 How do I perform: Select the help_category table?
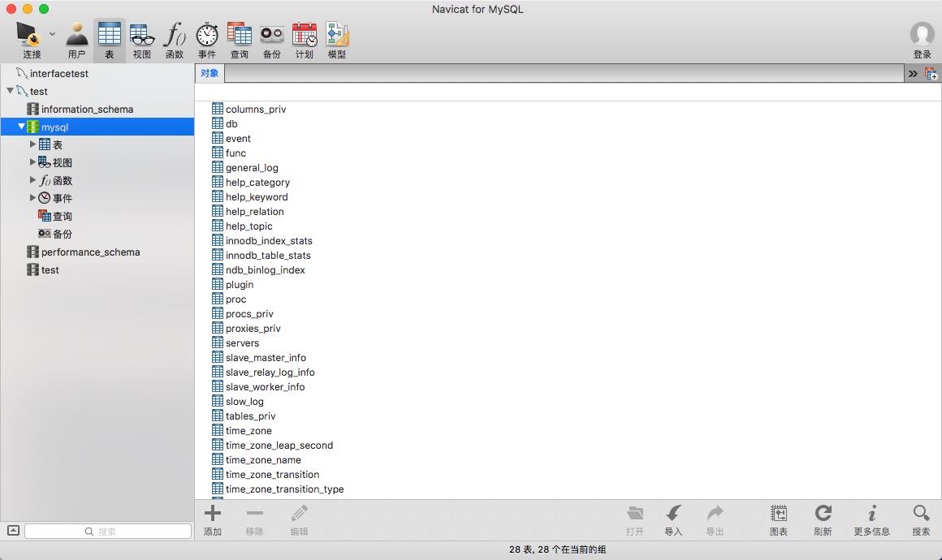[257, 183]
